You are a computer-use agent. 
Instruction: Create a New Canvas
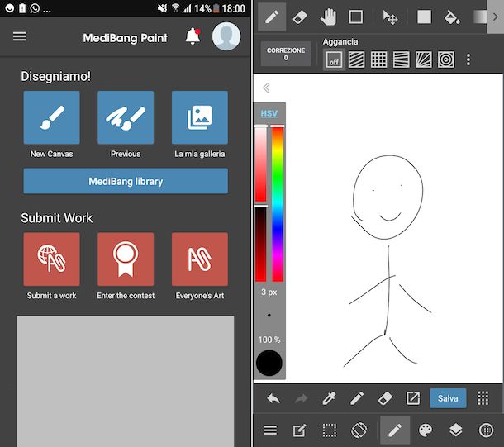[x=52, y=117]
